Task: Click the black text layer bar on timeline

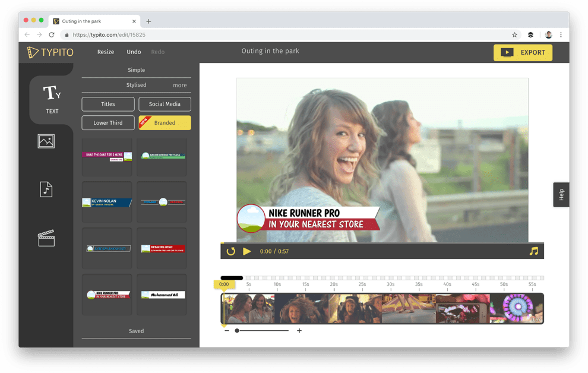Action: (x=232, y=278)
